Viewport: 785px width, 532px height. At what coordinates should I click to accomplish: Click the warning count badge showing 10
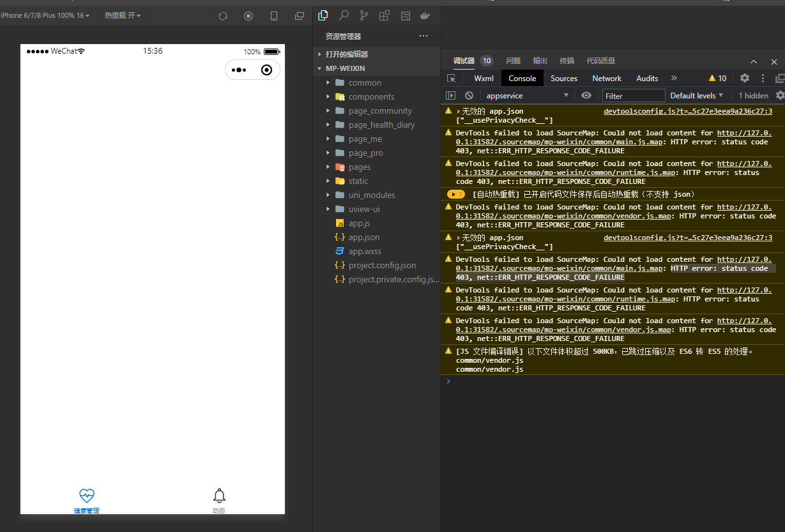coord(717,78)
